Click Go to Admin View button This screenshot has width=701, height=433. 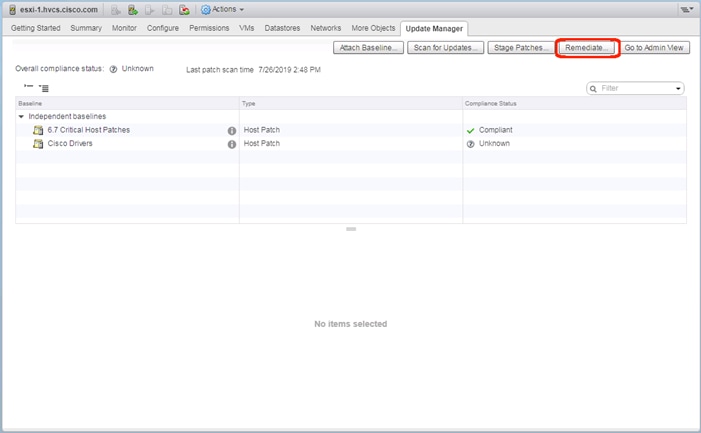click(x=654, y=48)
